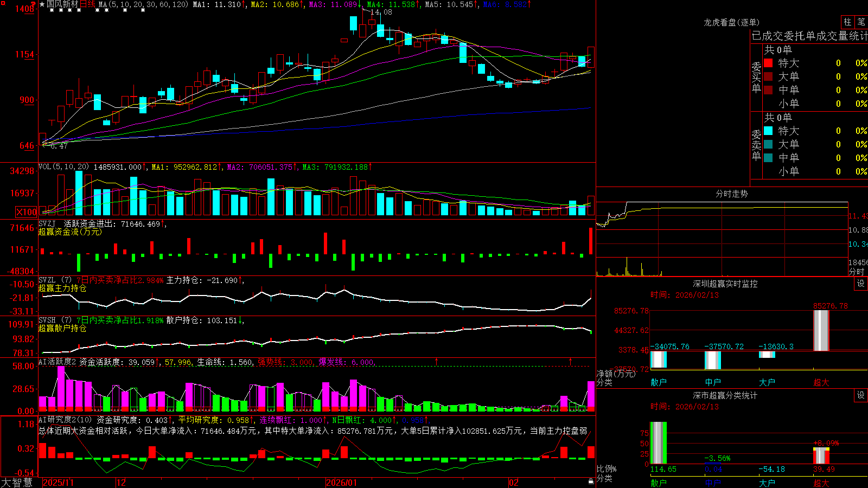Click the 超大 bar in the real-time monitor chart
Screen dimensions: 868x488
coord(821,331)
